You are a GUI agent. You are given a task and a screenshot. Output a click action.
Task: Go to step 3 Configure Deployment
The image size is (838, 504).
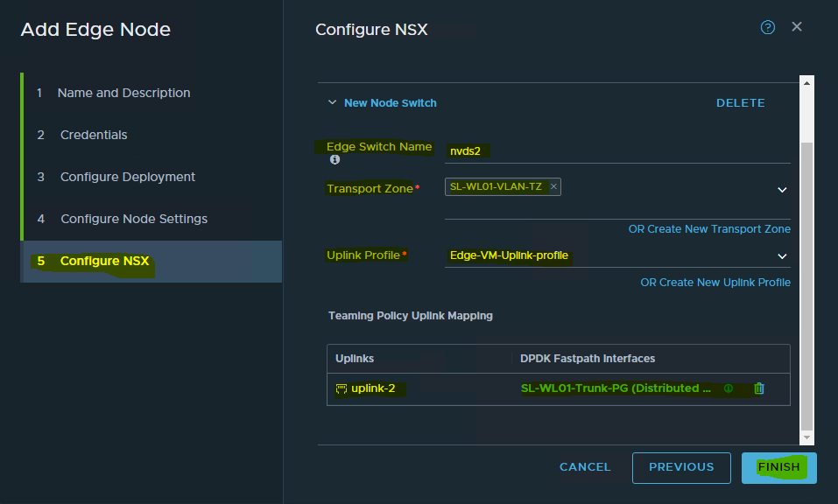coord(151,177)
